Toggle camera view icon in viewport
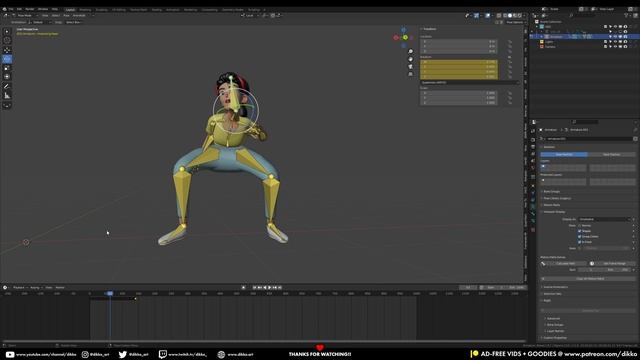Image resolution: width=640 pixels, height=360 pixels. click(410, 67)
